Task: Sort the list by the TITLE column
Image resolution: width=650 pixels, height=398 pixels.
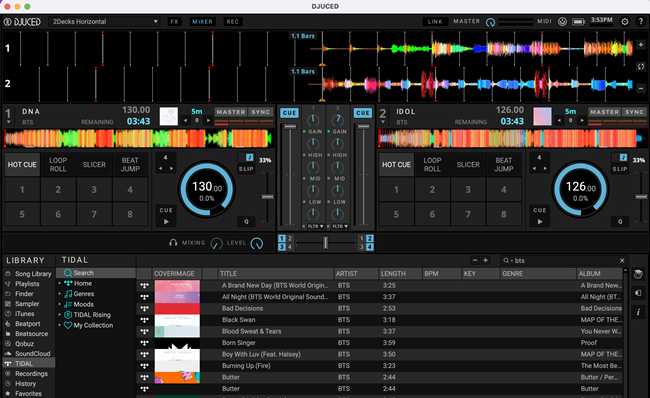Action: 276,274
